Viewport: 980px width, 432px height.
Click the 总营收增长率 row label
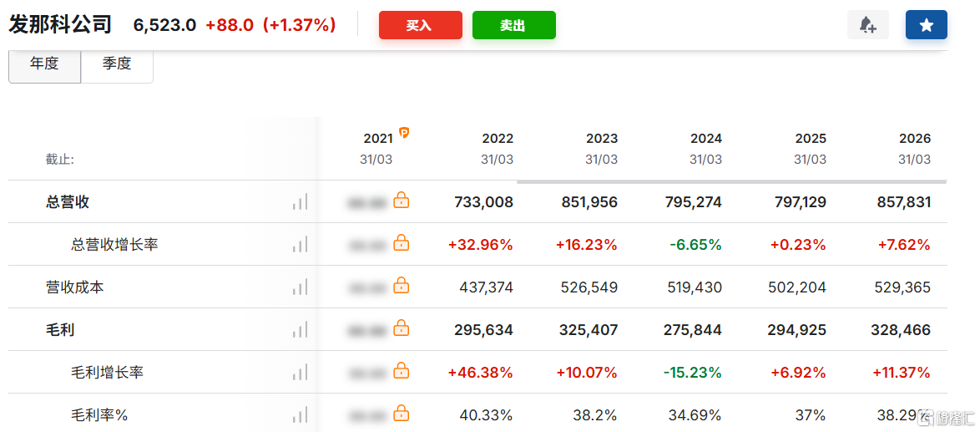click(114, 245)
